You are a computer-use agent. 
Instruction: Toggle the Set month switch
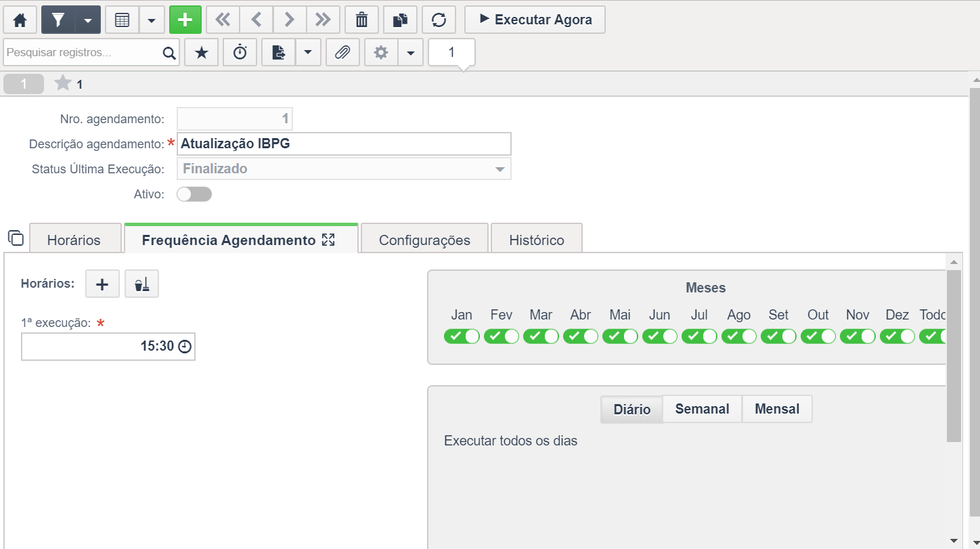778,336
